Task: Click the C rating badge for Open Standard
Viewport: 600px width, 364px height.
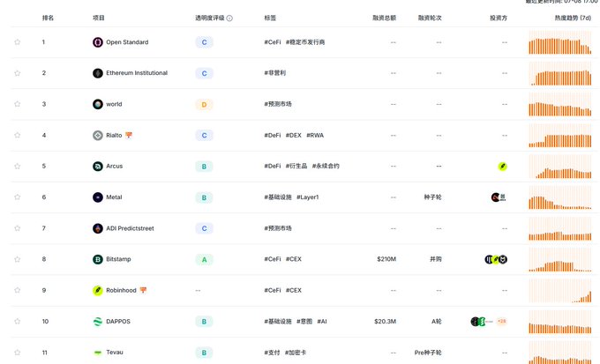Action: pyautogui.click(x=204, y=42)
